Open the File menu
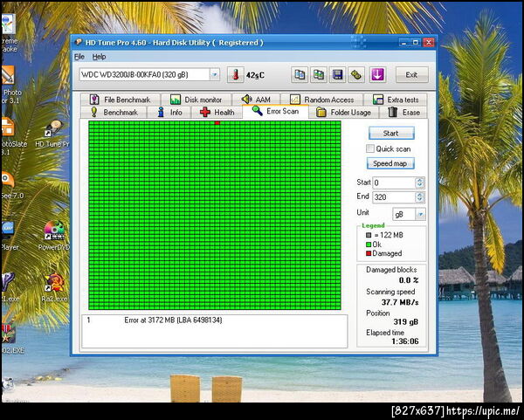 tap(79, 57)
